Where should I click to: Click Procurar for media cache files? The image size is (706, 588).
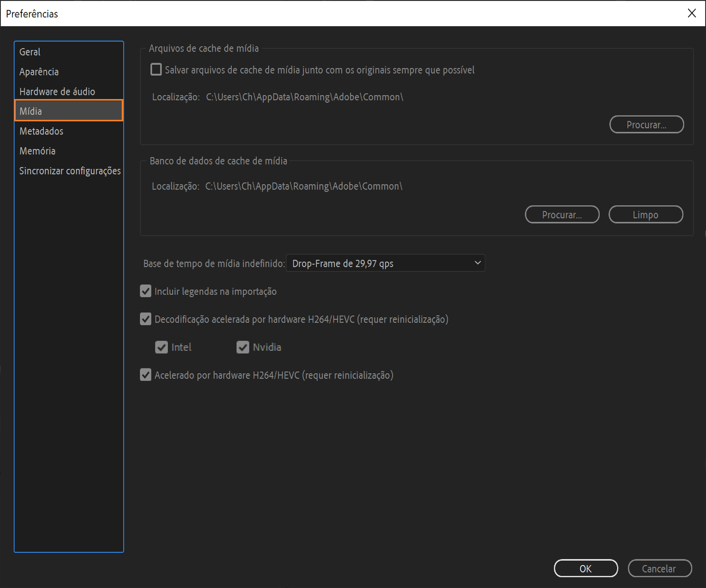click(x=646, y=125)
